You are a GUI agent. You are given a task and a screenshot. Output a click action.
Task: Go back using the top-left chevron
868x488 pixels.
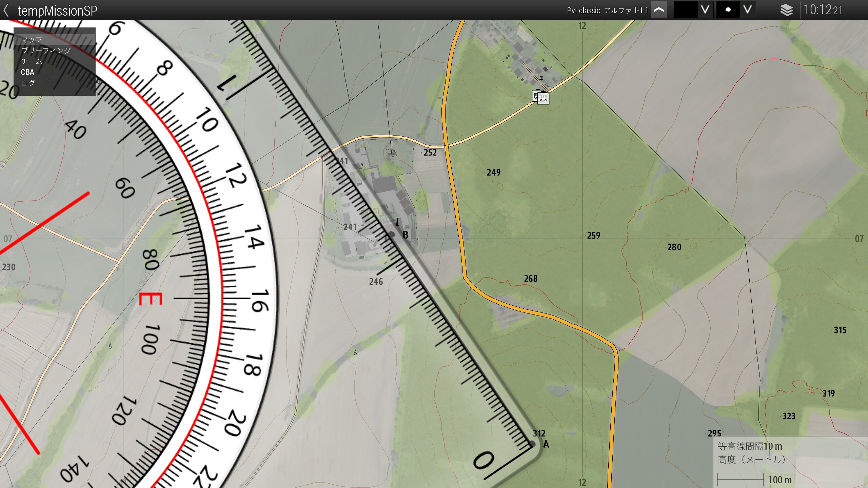coord(6,10)
